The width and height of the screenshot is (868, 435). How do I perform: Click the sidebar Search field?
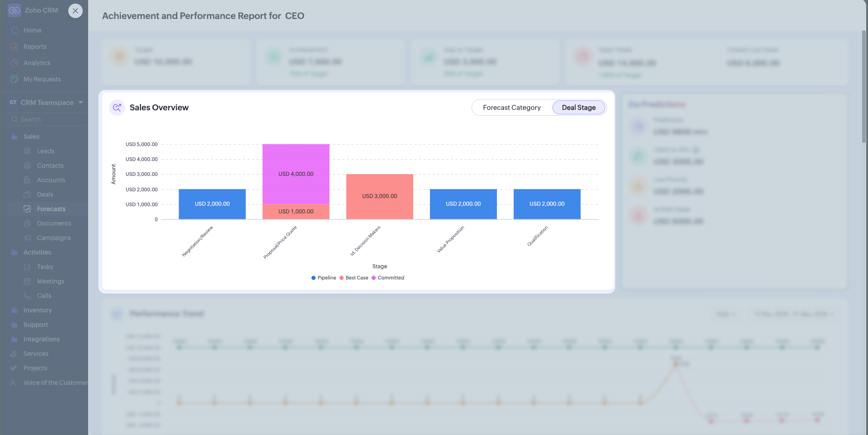tap(47, 119)
